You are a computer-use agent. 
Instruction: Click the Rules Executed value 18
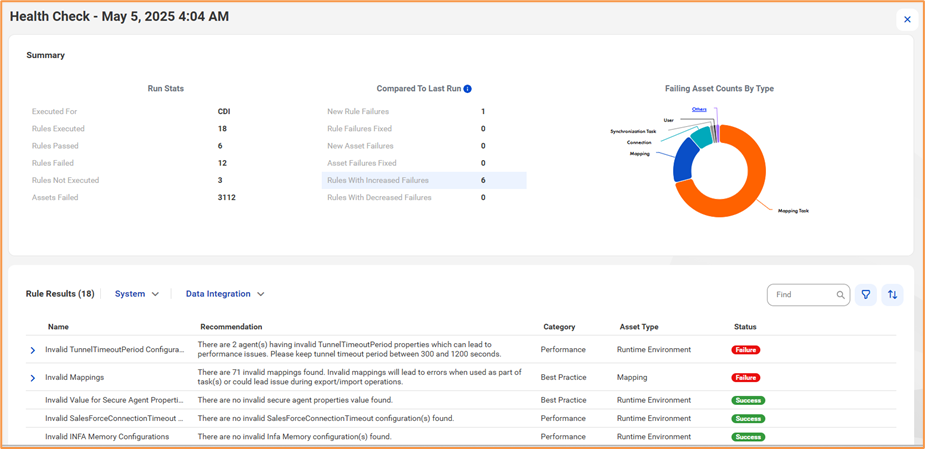[x=222, y=129]
